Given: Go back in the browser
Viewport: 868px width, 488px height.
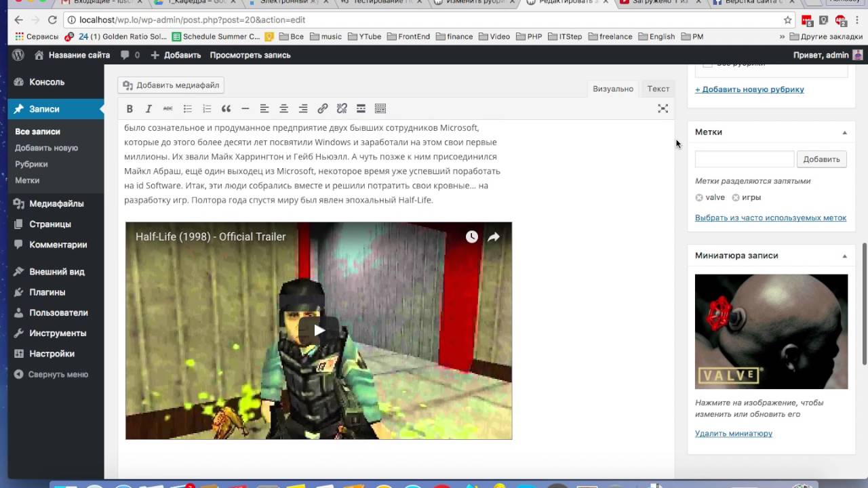Looking at the screenshot, I should point(18,20).
